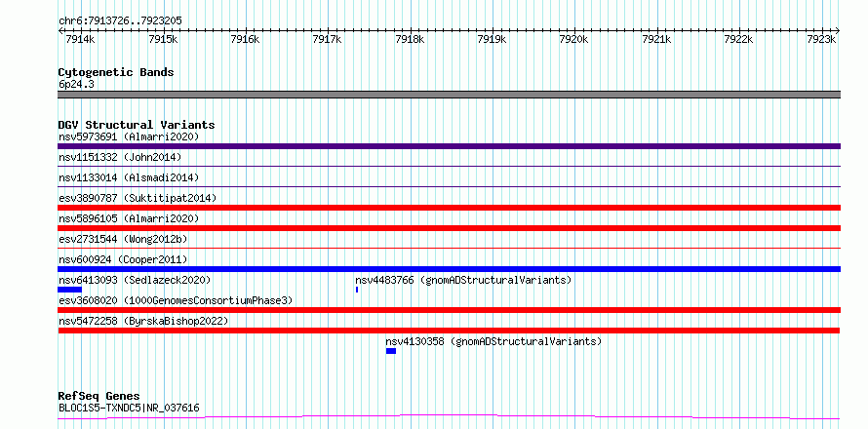Open esv2731544 (Wong2012b) variant label
This screenshot has height=429, width=868.
click(123, 239)
